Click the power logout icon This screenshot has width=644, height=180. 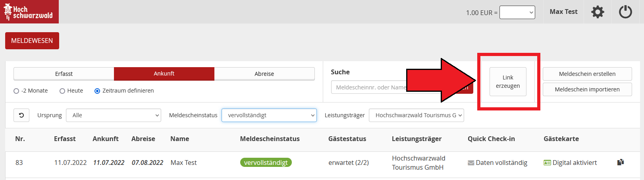click(x=625, y=12)
